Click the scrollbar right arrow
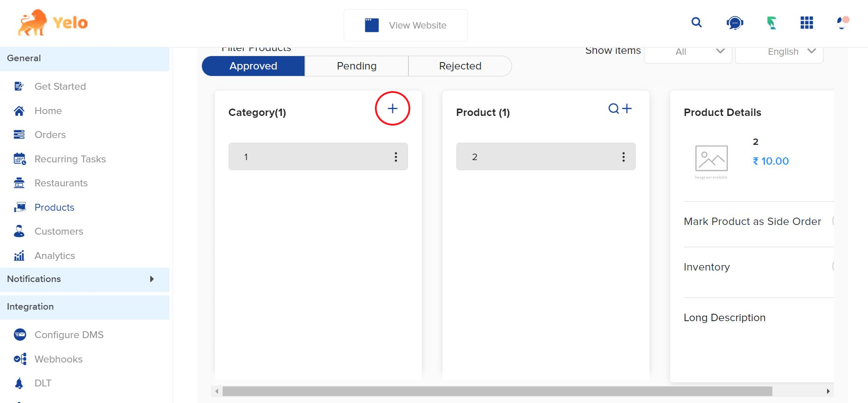Viewport: 868px width, 403px height. pyautogui.click(x=828, y=391)
